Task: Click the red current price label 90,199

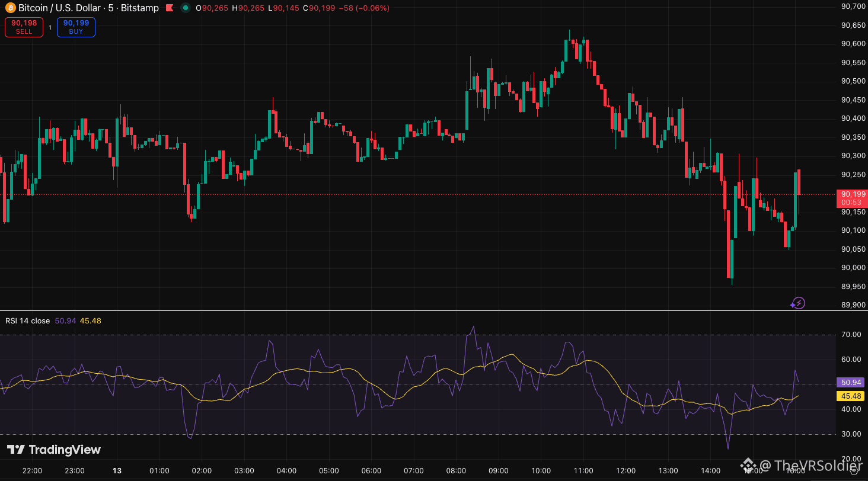Action: tap(851, 194)
